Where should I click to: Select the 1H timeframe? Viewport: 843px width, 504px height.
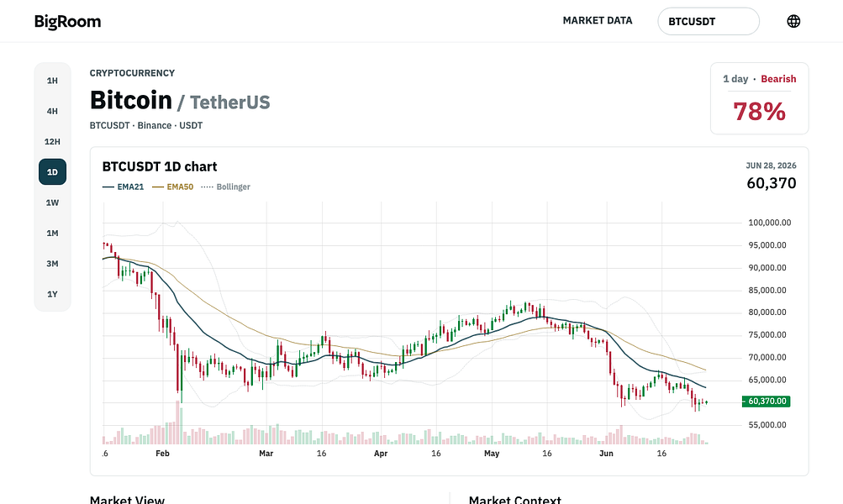pos(52,81)
